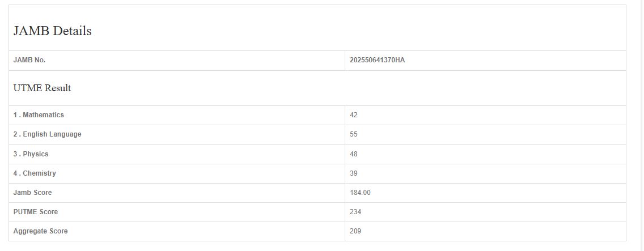Click the blank area right of UTME Result
The width and height of the screenshot is (644, 251).
[x=340, y=88]
